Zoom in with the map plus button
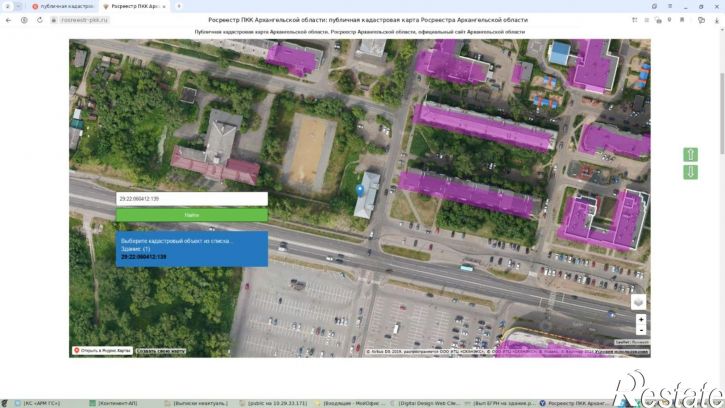Image resolution: width=725 pixels, height=408 pixels. point(641,320)
